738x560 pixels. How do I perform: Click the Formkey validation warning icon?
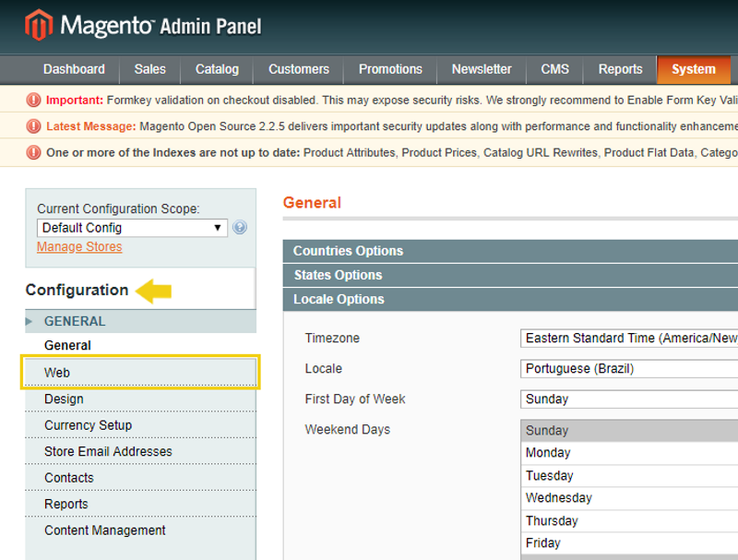(x=33, y=100)
